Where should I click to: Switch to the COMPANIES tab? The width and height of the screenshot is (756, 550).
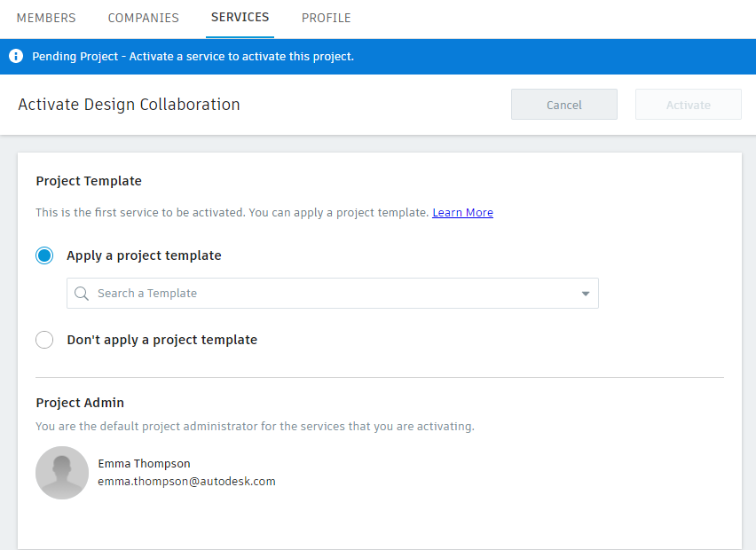coord(143,18)
